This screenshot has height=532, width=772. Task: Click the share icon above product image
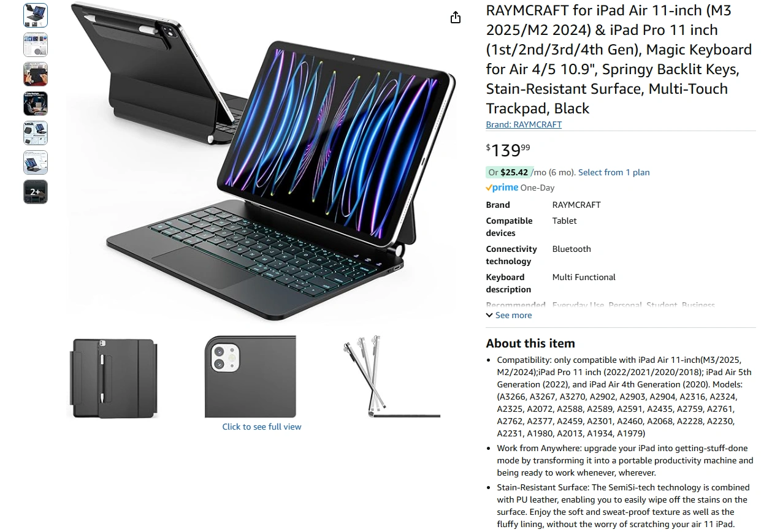pyautogui.click(x=455, y=18)
